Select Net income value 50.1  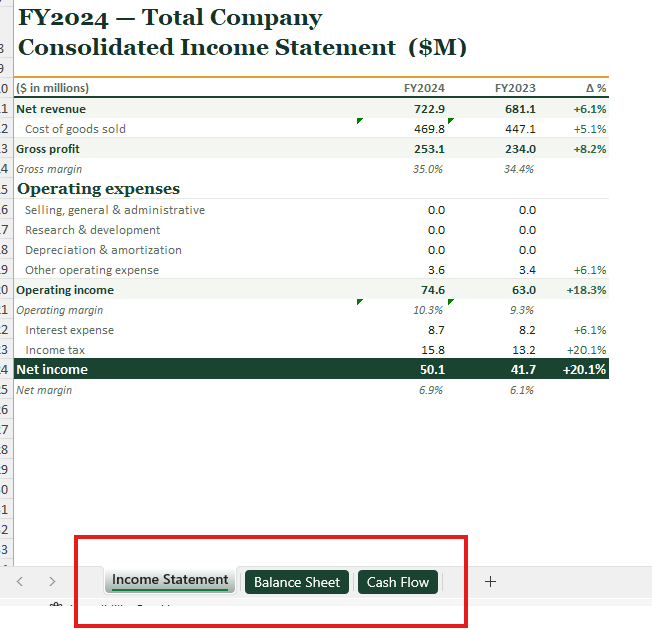pyautogui.click(x=432, y=369)
